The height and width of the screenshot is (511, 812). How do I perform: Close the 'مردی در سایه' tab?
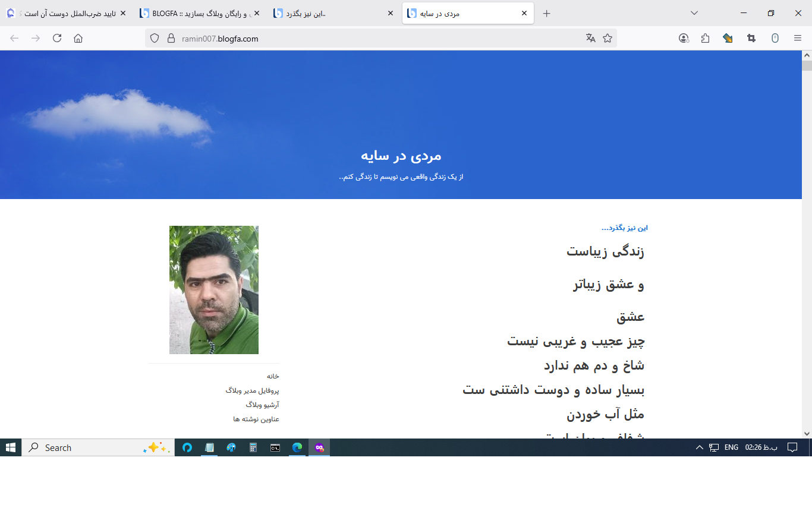click(x=524, y=13)
